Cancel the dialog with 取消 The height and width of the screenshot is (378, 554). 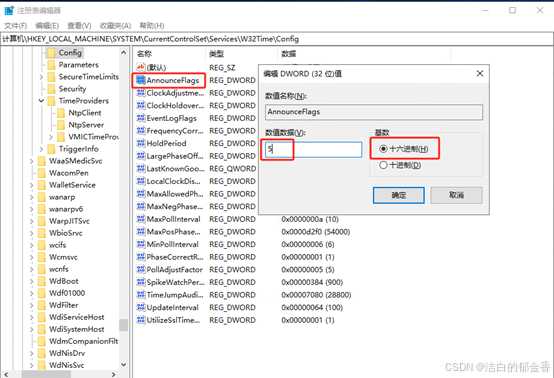tap(456, 195)
